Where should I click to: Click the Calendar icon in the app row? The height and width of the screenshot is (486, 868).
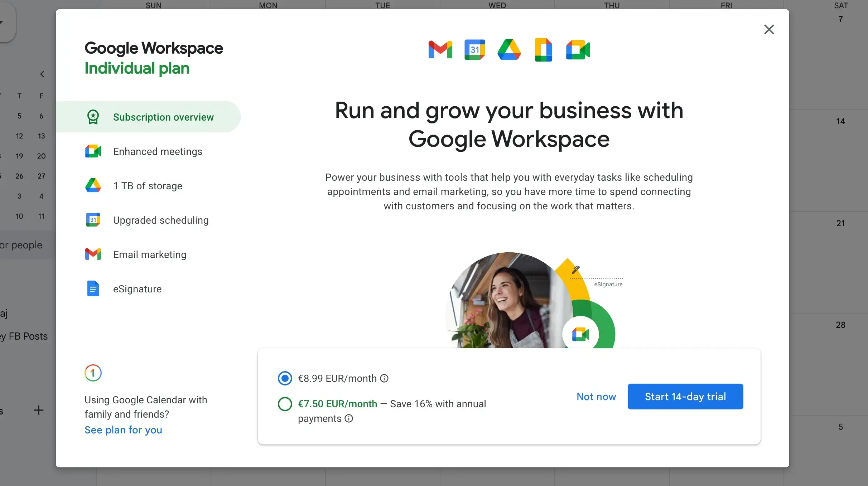tap(474, 49)
